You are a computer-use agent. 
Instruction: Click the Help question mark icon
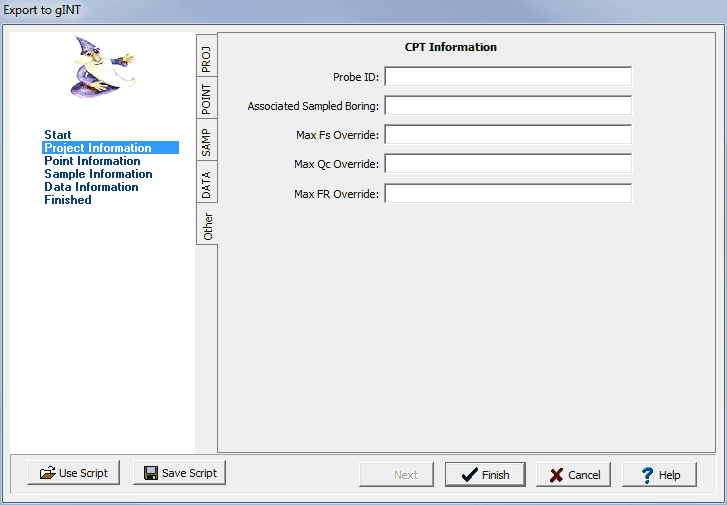click(x=646, y=475)
